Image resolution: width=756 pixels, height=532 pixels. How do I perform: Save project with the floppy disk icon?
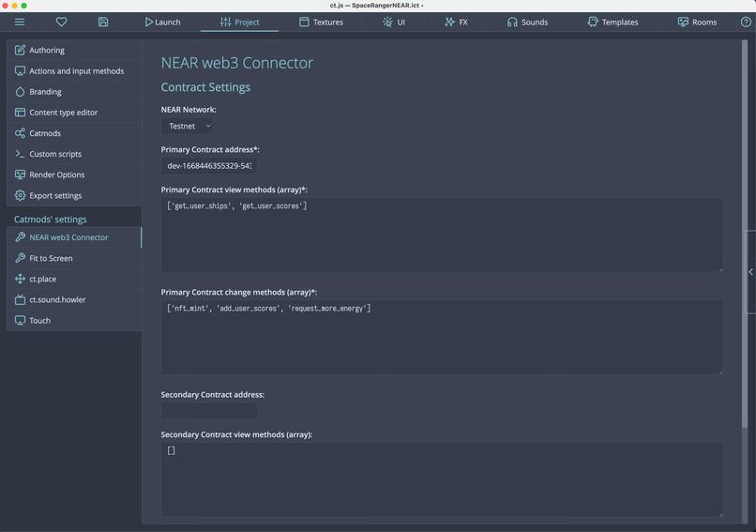pyautogui.click(x=103, y=22)
